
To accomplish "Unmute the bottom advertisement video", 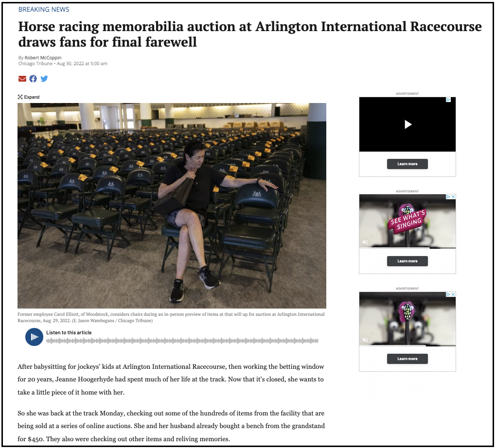I will point(365,339).
